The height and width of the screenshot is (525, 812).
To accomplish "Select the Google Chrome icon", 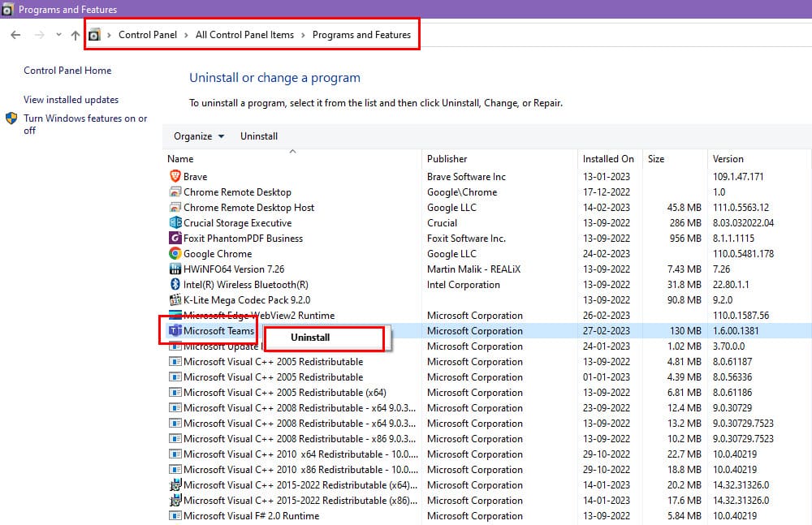I will (175, 254).
